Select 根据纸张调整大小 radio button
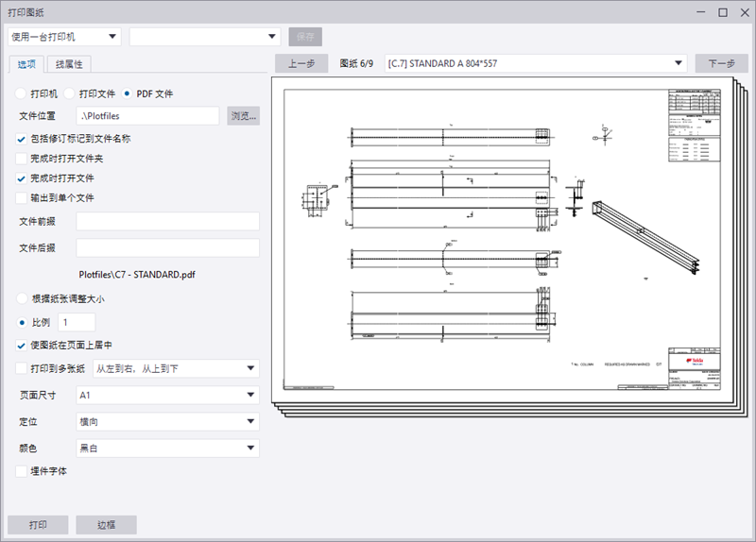This screenshot has width=756, height=542. (22, 298)
